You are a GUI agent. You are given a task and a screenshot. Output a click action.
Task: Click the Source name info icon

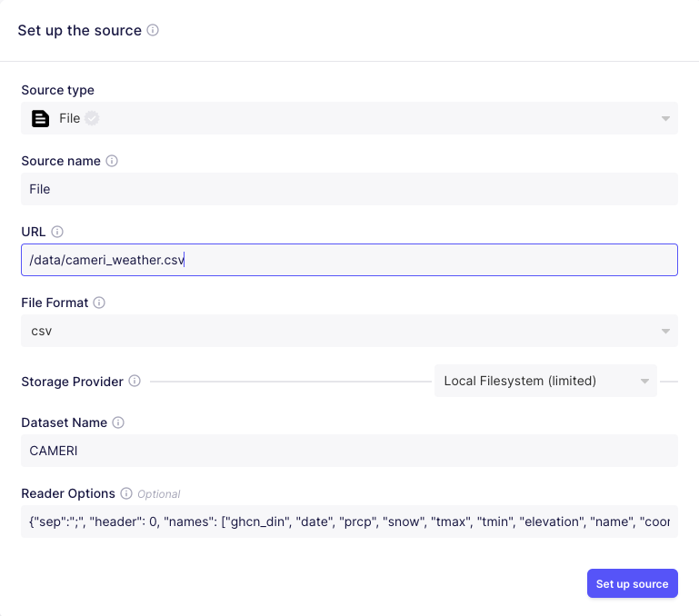tap(112, 161)
